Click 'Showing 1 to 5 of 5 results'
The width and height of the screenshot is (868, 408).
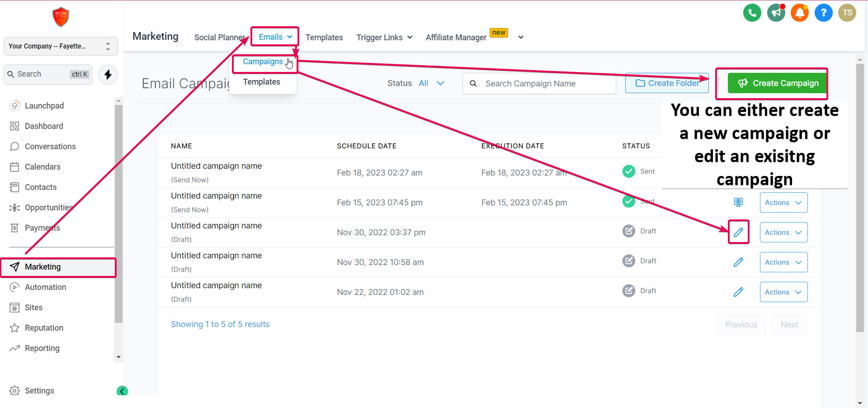[x=220, y=324]
